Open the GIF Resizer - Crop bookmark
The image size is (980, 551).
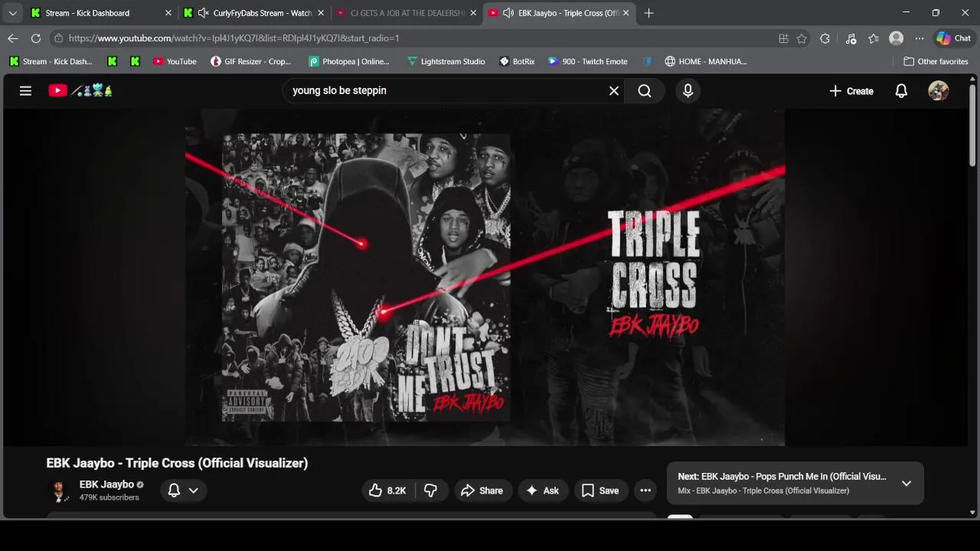(251, 61)
